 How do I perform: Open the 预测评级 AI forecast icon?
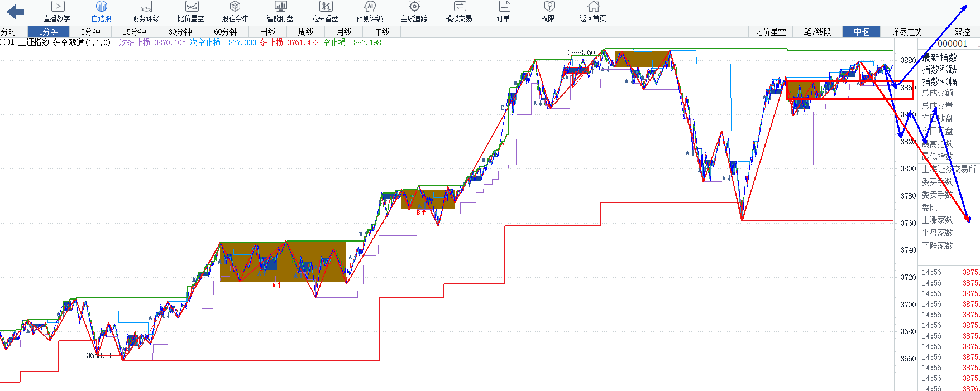click(x=370, y=12)
